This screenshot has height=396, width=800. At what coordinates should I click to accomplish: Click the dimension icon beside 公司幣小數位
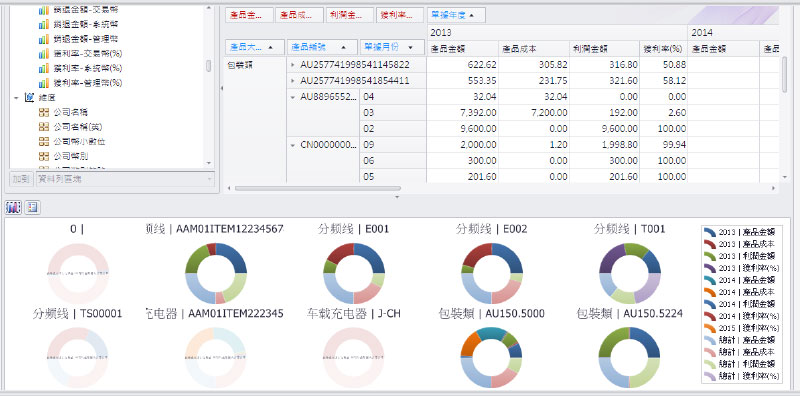[44, 141]
